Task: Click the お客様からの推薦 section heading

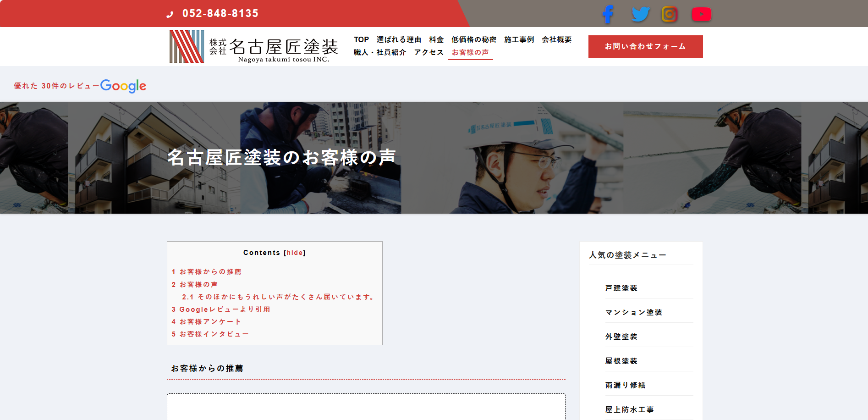Action: pos(207,368)
